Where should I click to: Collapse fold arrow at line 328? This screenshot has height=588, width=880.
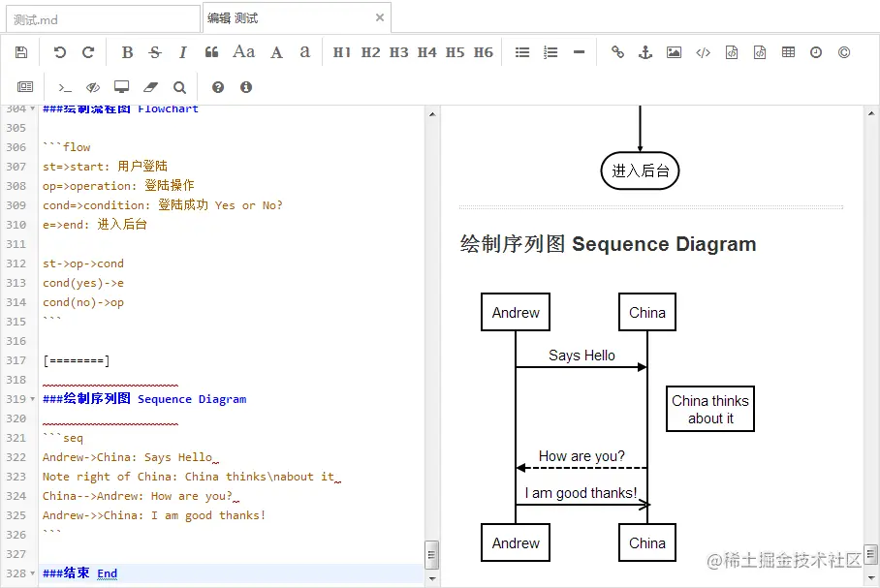[33, 573]
